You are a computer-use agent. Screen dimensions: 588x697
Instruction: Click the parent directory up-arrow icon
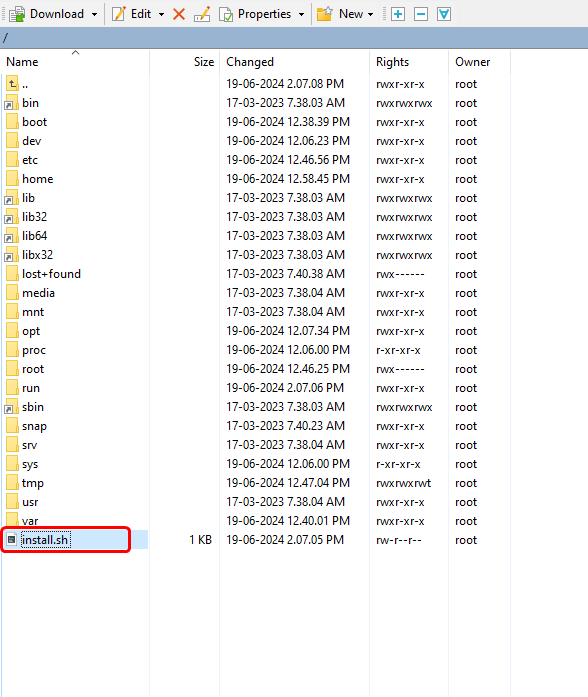click(12, 84)
